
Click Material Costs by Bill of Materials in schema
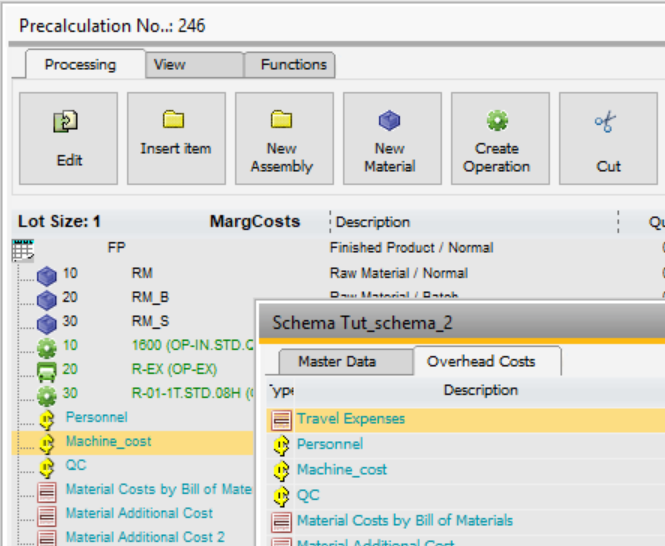(x=404, y=520)
